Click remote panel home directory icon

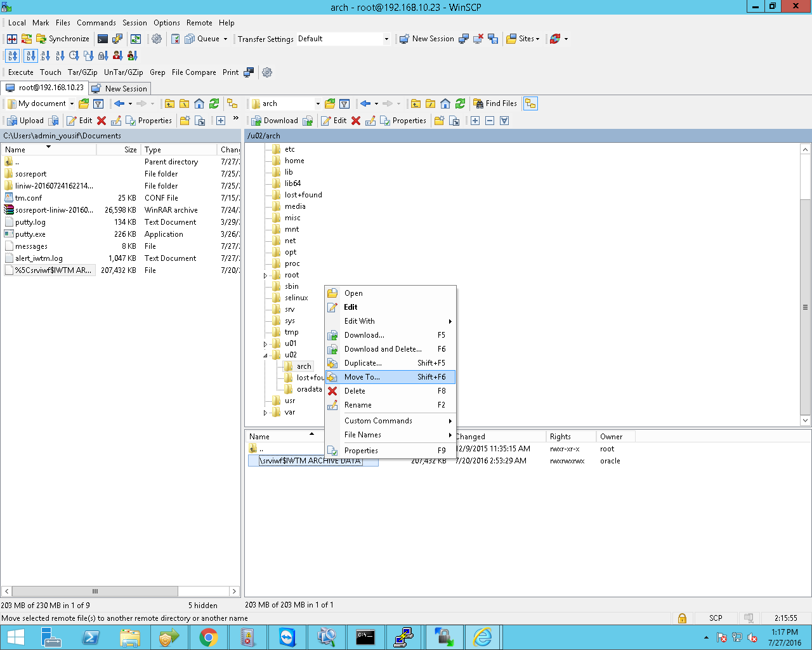pyautogui.click(x=445, y=103)
